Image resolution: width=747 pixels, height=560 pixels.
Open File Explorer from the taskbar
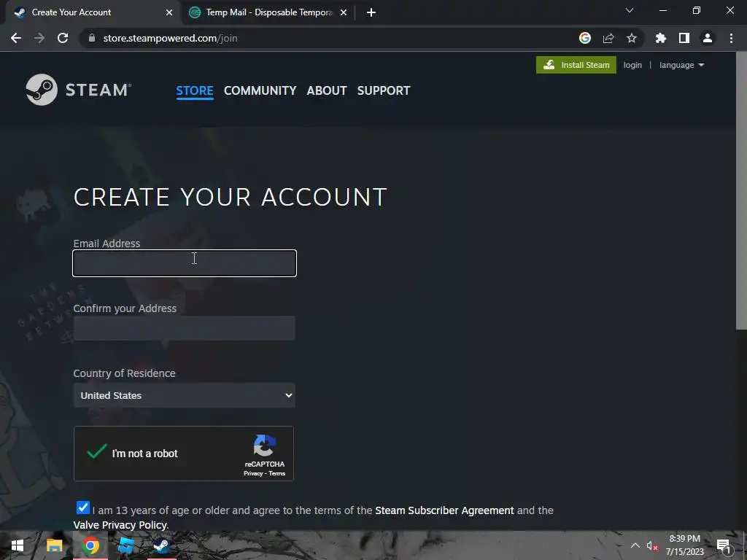tap(54, 545)
